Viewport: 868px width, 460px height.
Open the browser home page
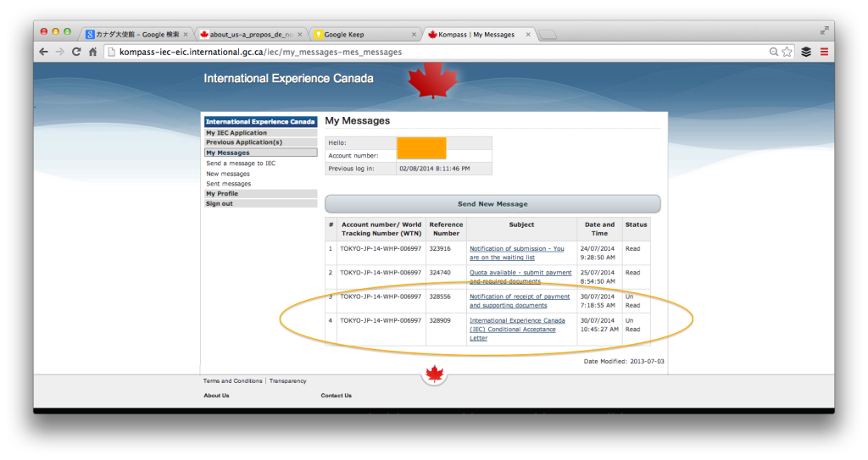(92, 52)
